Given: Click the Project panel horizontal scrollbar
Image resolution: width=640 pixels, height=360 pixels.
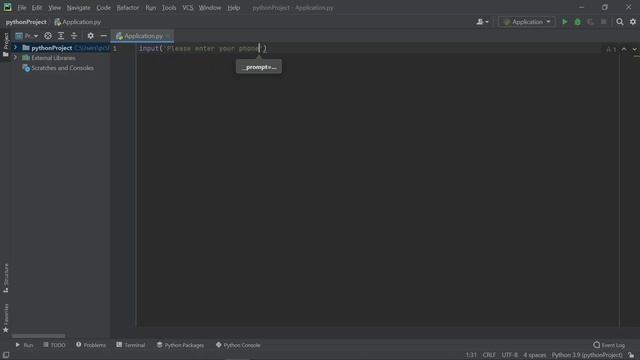Looking at the screenshot, I should (x=38, y=336).
